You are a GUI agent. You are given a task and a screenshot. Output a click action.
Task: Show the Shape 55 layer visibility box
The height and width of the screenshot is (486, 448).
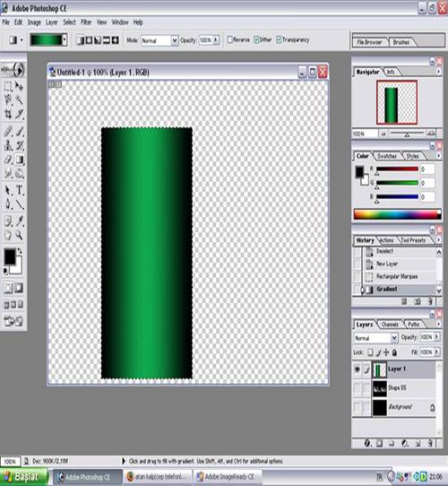pyautogui.click(x=358, y=388)
